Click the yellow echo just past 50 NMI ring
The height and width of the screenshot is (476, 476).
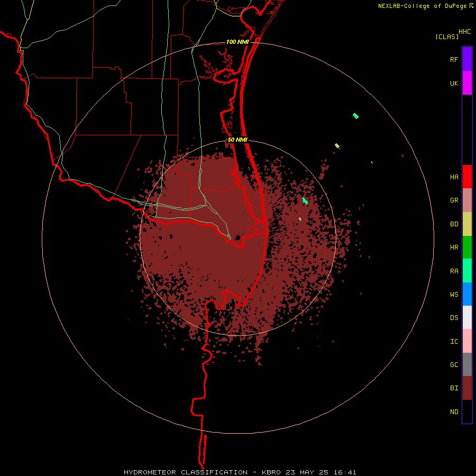pyautogui.click(x=337, y=146)
